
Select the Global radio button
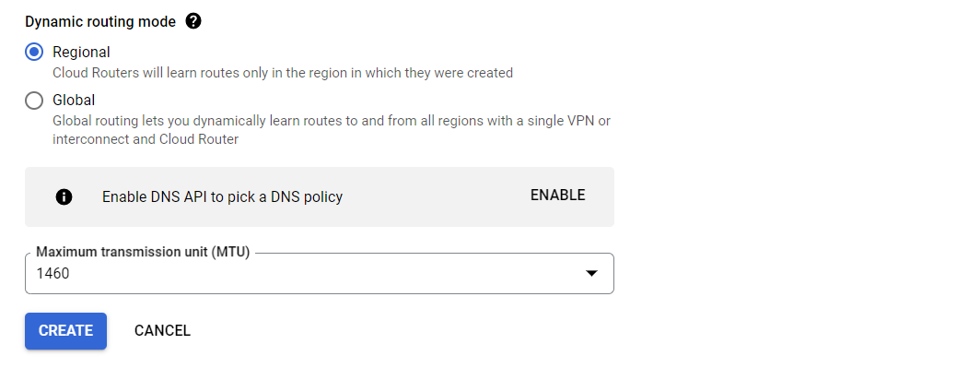pyautogui.click(x=34, y=101)
